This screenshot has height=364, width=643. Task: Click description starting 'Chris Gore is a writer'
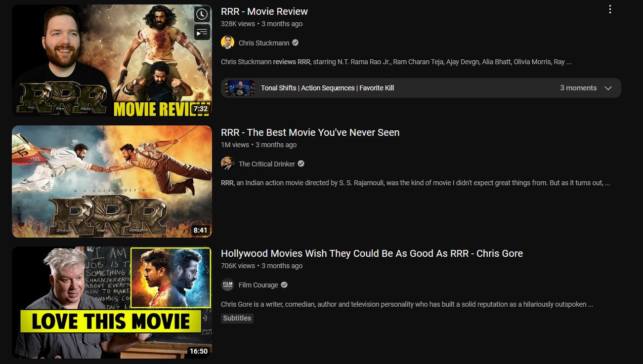[407, 304]
